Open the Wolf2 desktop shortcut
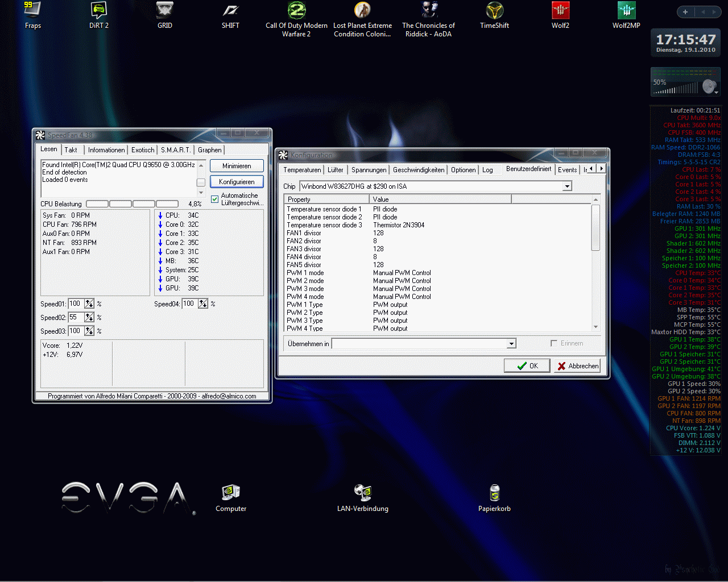This screenshot has height=582, width=728. [560, 15]
